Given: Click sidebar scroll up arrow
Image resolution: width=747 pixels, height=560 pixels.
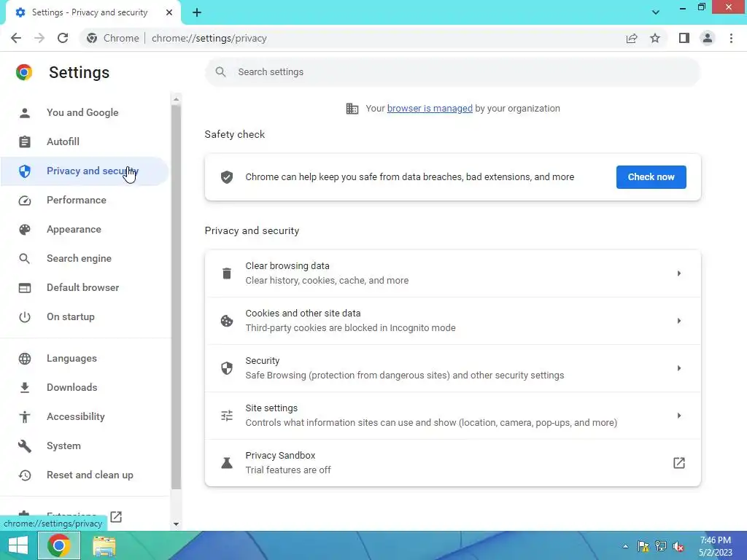Looking at the screenshot, I should click(x=176, y=99).
